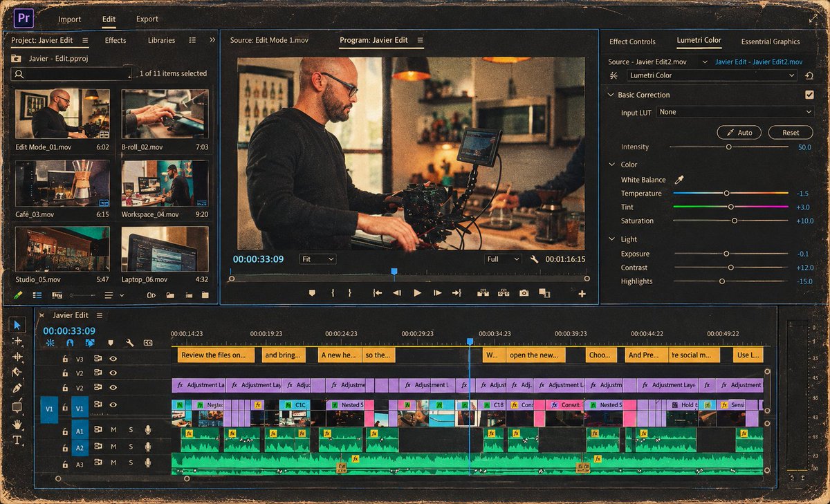Toggle V1 track eye visibility
This screenshot has width=830, height=504.
pos(113,404)
